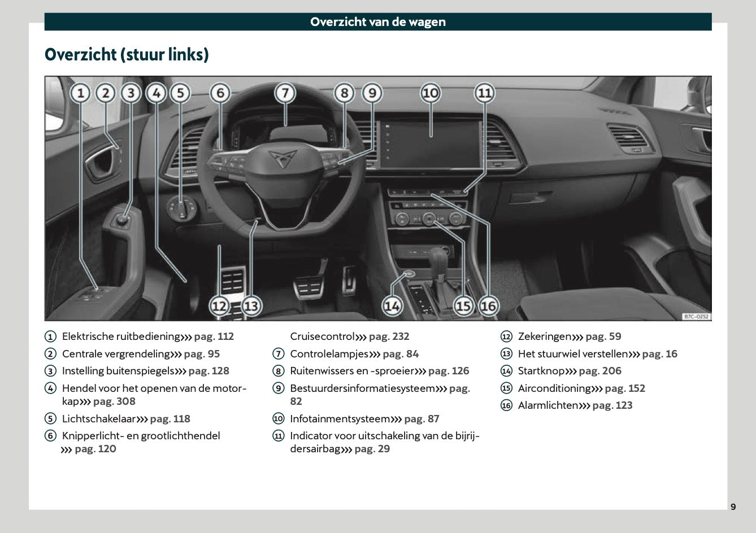This screenshot has height=533, width=756.
Task: Click callout circle 16 in the dashboard photo
Action: click(x=489, y=306)
